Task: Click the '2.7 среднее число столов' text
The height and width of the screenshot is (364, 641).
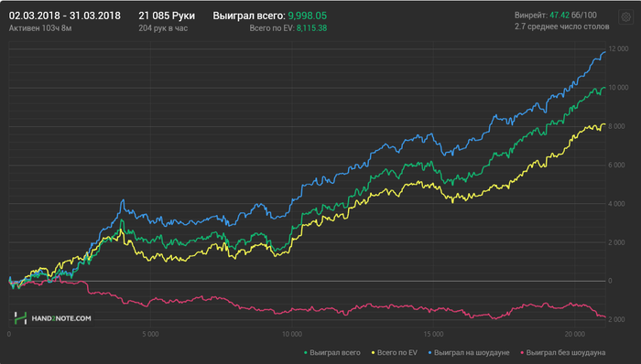Action: pos(561,27)
